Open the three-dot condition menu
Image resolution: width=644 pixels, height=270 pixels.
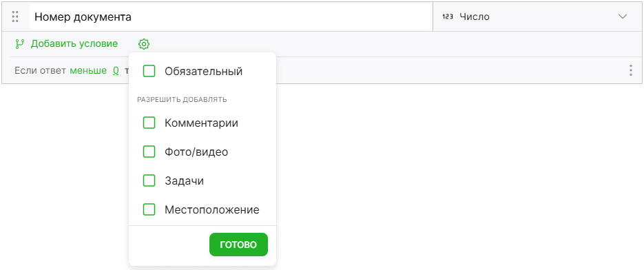(x=631, y=70)
